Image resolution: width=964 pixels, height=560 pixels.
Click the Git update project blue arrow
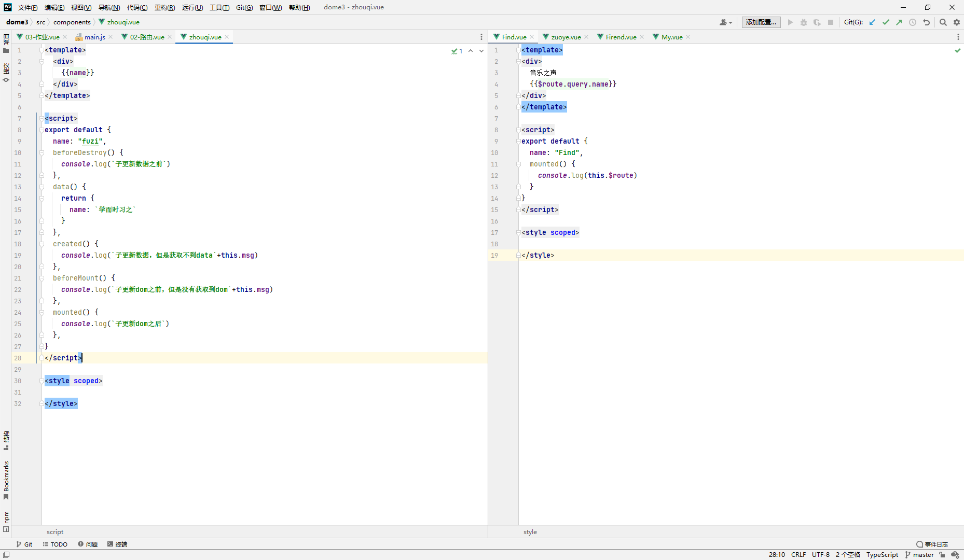pos(872,22)
